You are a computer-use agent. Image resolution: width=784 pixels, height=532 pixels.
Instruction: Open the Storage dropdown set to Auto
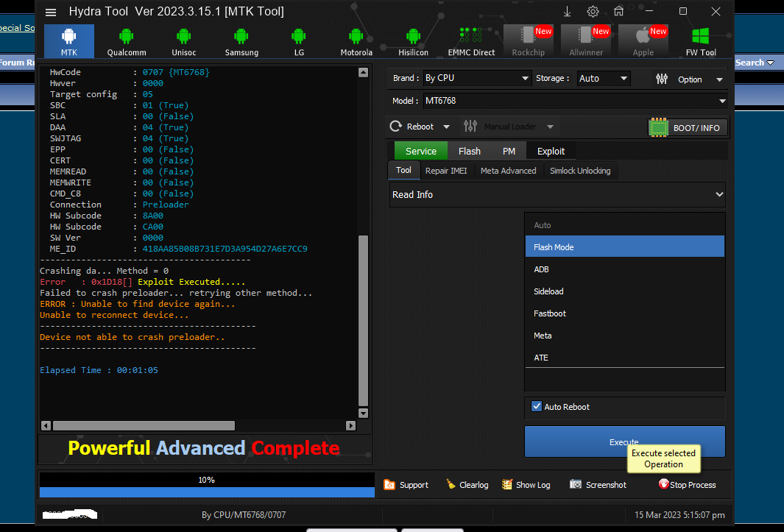click(604, 79)
